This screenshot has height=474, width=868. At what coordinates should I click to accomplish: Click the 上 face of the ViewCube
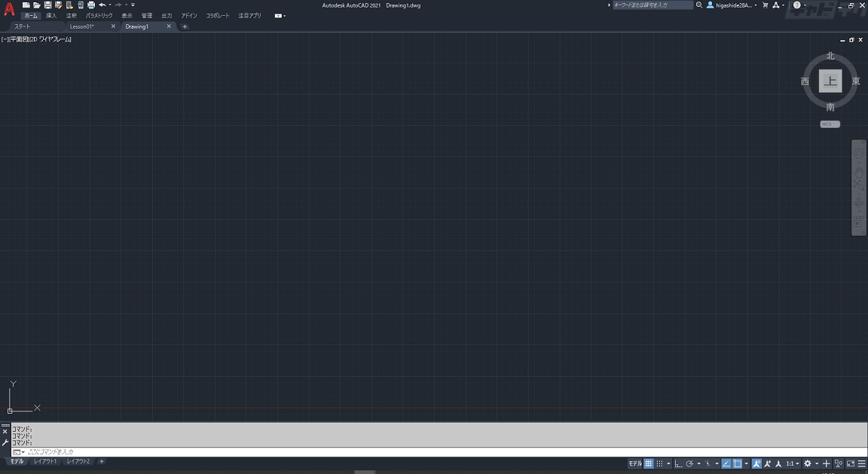click(830, 81)
